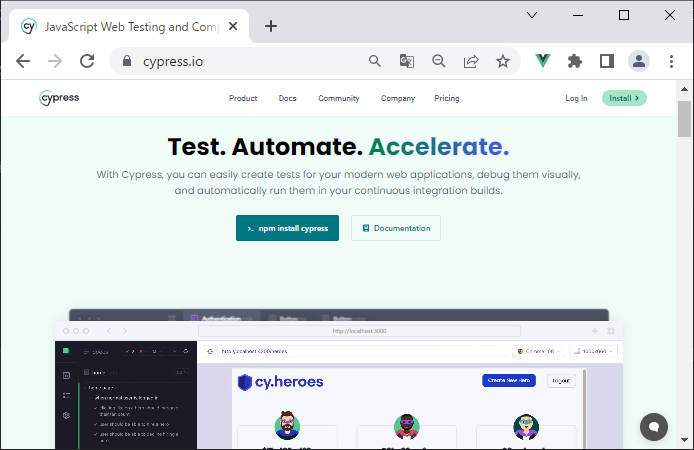The image size is (694, 450).
Task: Bookmark this tab with star
Action: click(x=503, y=61)
